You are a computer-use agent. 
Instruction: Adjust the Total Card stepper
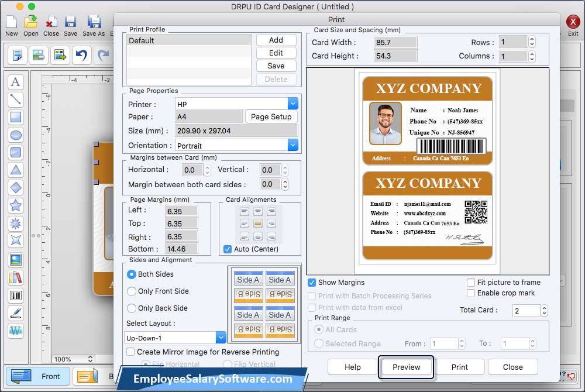pos(544,311)
